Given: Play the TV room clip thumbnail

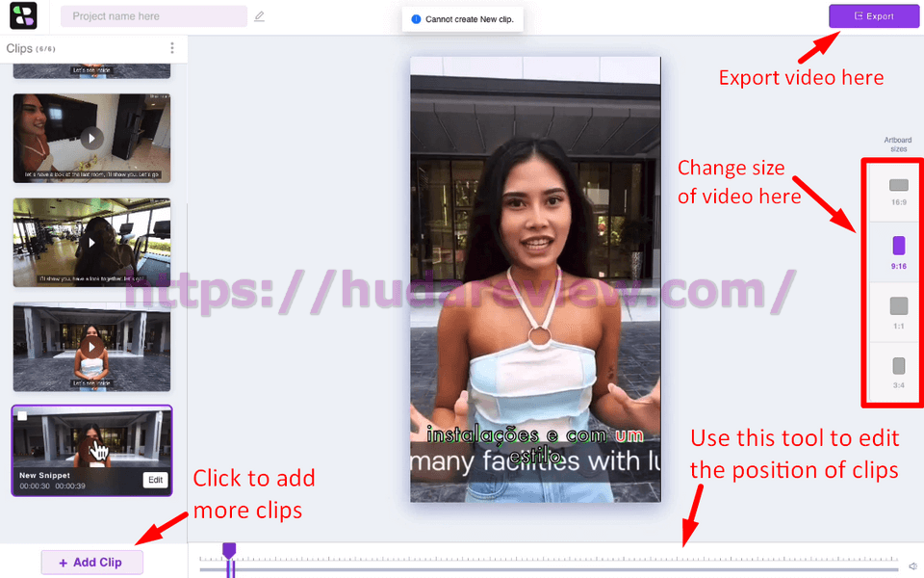Looking at the screenshot, I should pyautogui.click(x=91, y=139).
